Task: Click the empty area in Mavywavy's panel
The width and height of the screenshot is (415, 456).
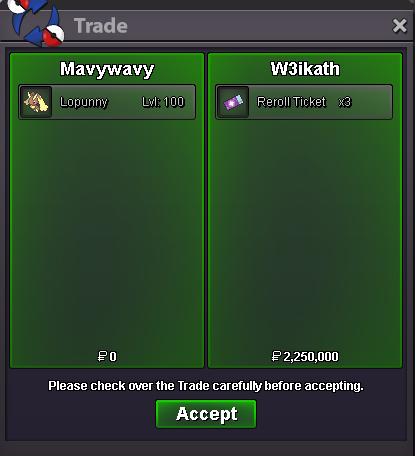Action: (x=107, y=233)
